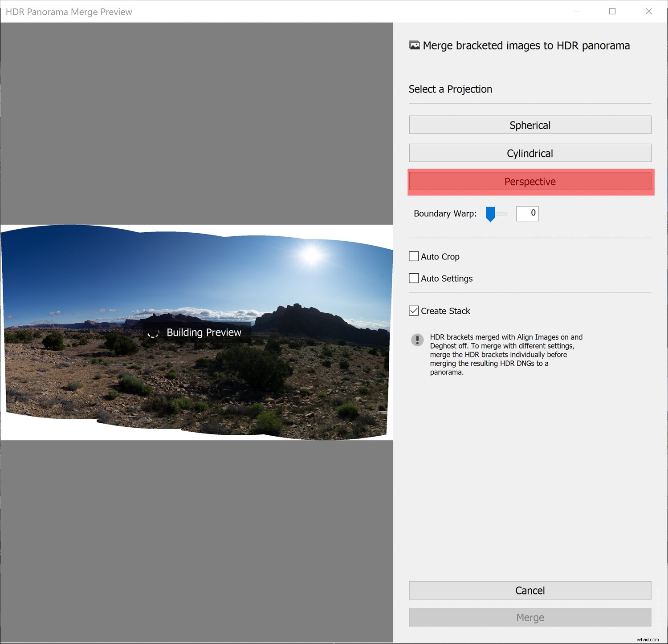Enable Auto Settings
This screenshot has height=644, width=668.
click(413, 278)
